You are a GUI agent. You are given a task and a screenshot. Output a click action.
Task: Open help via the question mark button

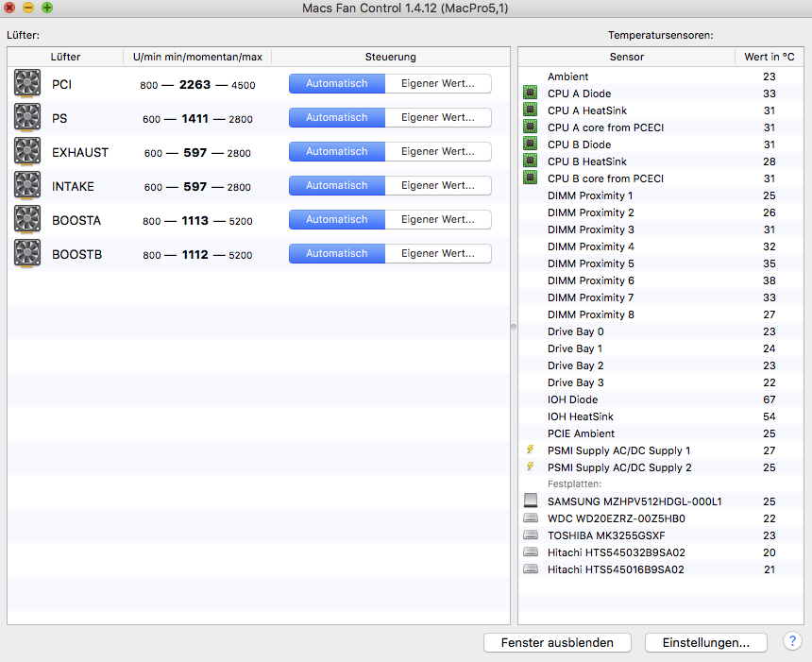point(792,641)
